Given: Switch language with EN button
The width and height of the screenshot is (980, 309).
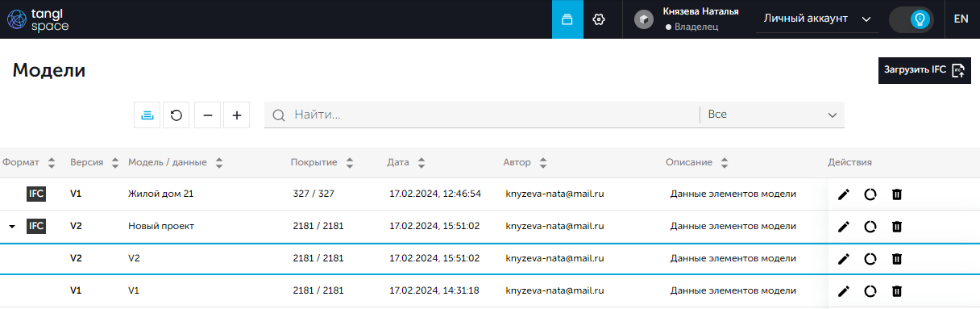Looking at the screenshot, I should (x=961, y=19).
